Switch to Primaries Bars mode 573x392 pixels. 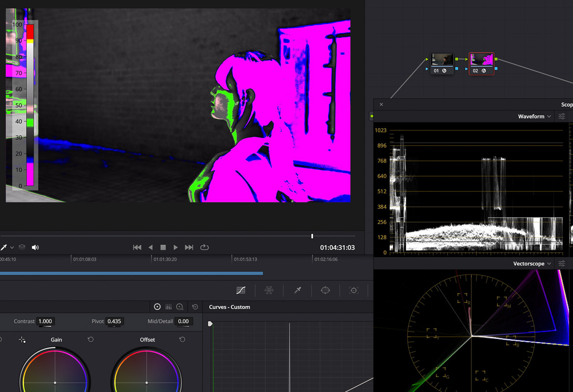169,307
